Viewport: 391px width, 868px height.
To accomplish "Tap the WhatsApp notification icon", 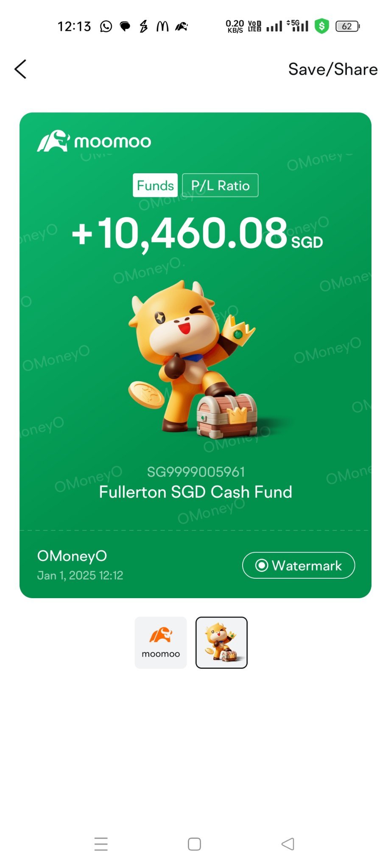I will (106, 27).
